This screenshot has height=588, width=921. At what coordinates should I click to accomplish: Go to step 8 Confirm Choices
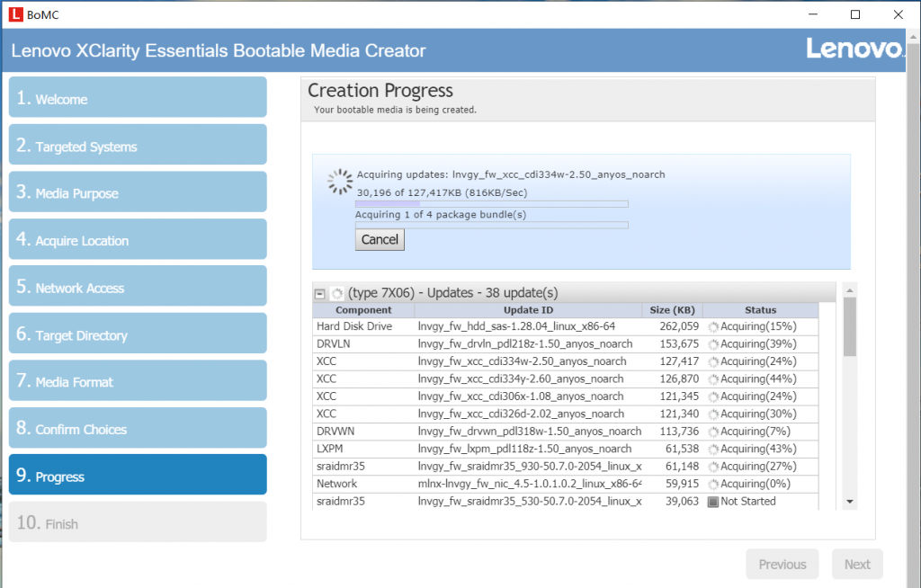pyautogui.click(x=138, y=428)
